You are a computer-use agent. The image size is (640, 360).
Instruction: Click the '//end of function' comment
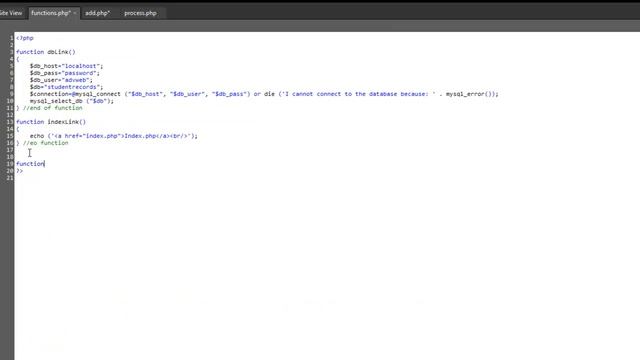[53, 108]
